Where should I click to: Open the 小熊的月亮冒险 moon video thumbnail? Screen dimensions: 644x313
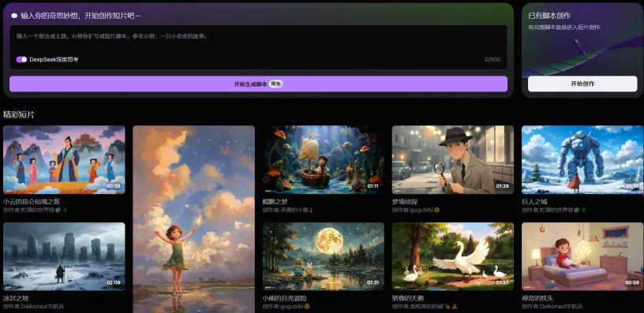tap(324, 256)
